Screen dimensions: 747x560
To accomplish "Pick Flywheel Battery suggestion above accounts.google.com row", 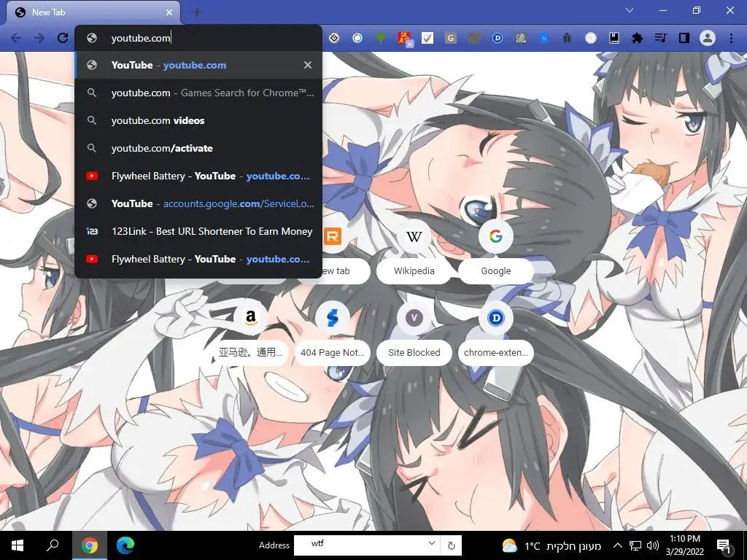I will point(198,176).
